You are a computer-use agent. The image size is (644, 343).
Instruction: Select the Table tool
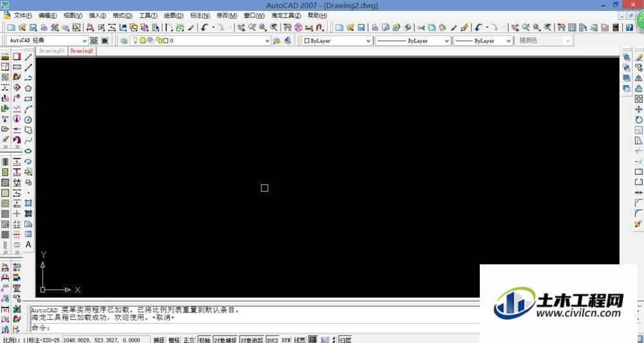pos(28,234)
